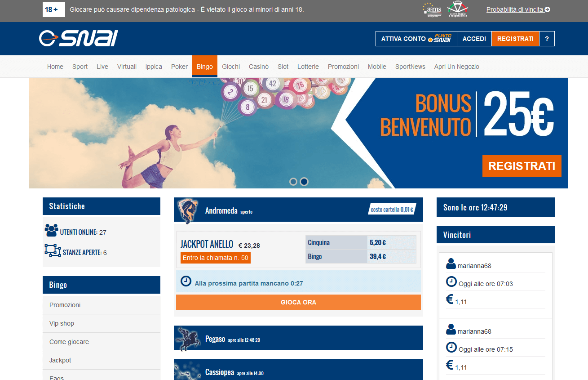
Task: Open Promozioni in the top navigation
Action: [343, 67]
